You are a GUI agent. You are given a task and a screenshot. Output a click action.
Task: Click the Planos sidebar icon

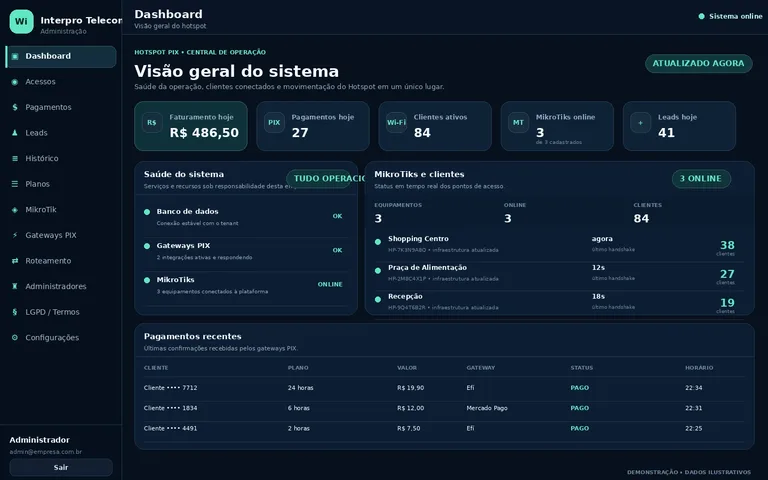pos(15,184)
